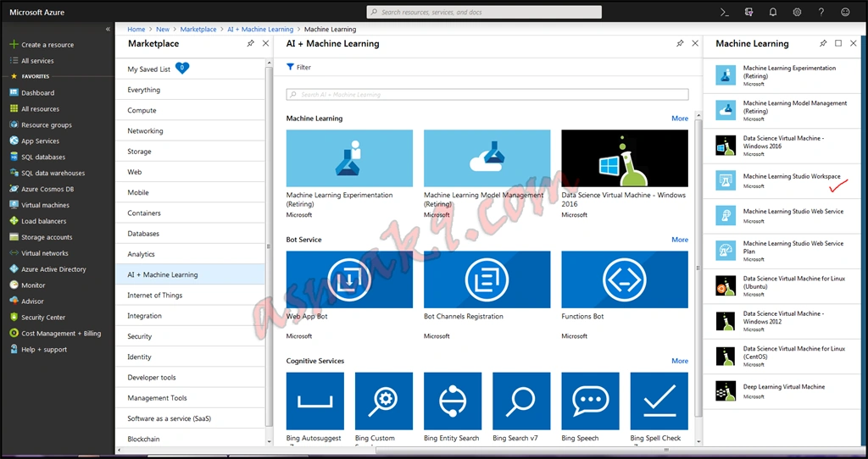868x459 pixels.
Task: Expand More for Machine Learning section
Action: click(680, 119)
